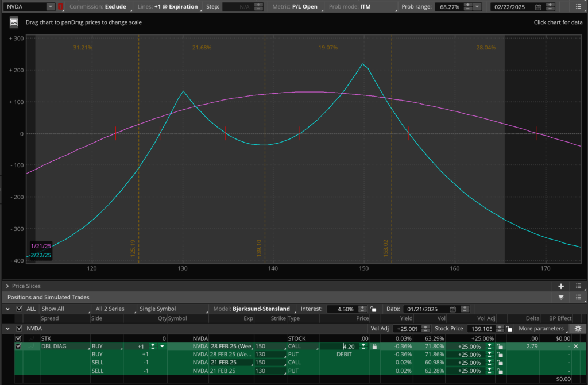Click the 2/22/25 curve date label
The width and height of the screenshot is (588, 385).
point(41,255)
